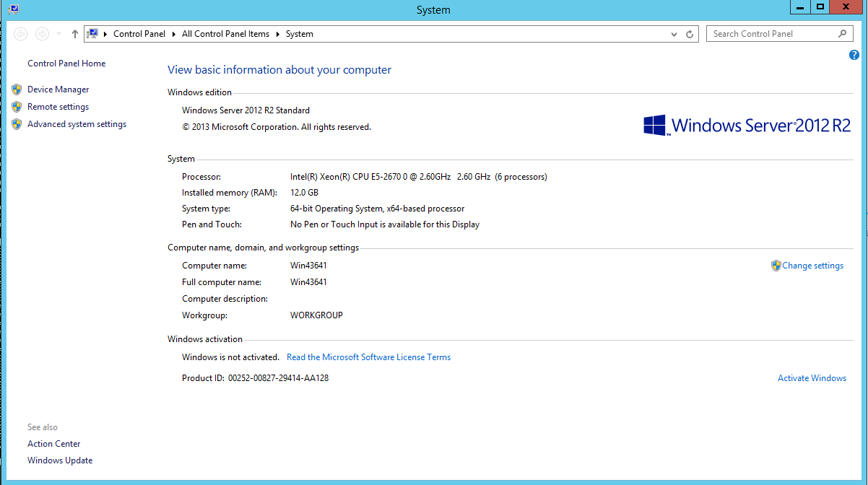
Task: Expand the chevron after All Control Panel Items
Action: 277,34
